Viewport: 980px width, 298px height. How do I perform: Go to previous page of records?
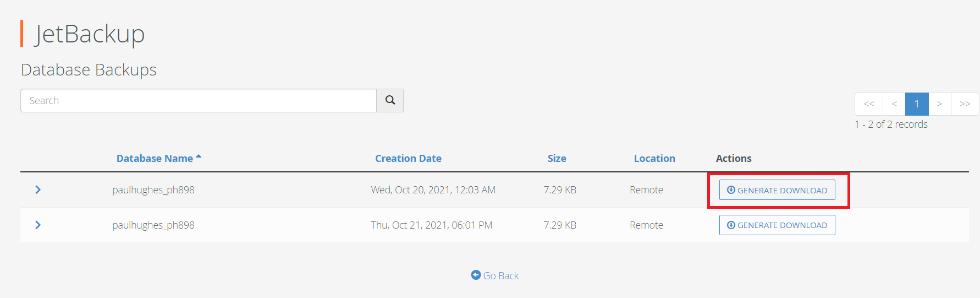point(894,104)
